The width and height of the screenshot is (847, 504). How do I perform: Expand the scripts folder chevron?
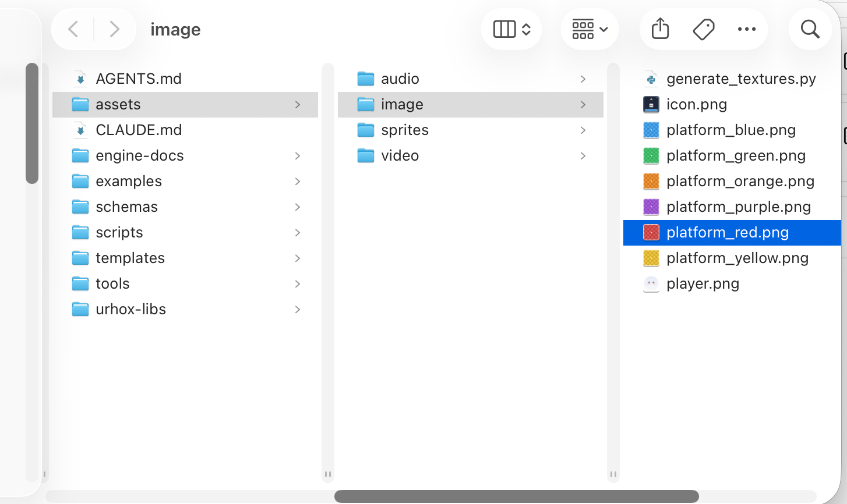298,232
